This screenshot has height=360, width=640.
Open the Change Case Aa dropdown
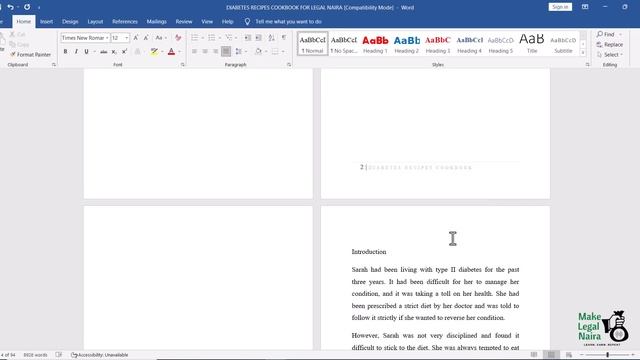pyautogui.click(x=161, y=38)
